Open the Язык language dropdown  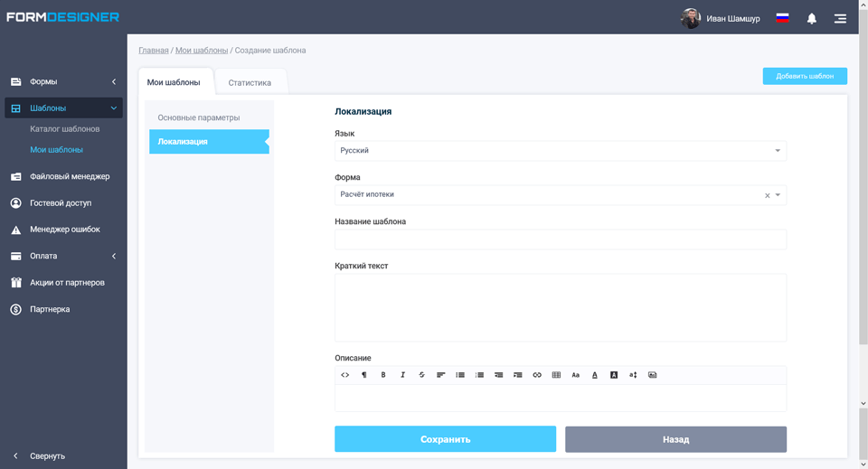(560, 151)
